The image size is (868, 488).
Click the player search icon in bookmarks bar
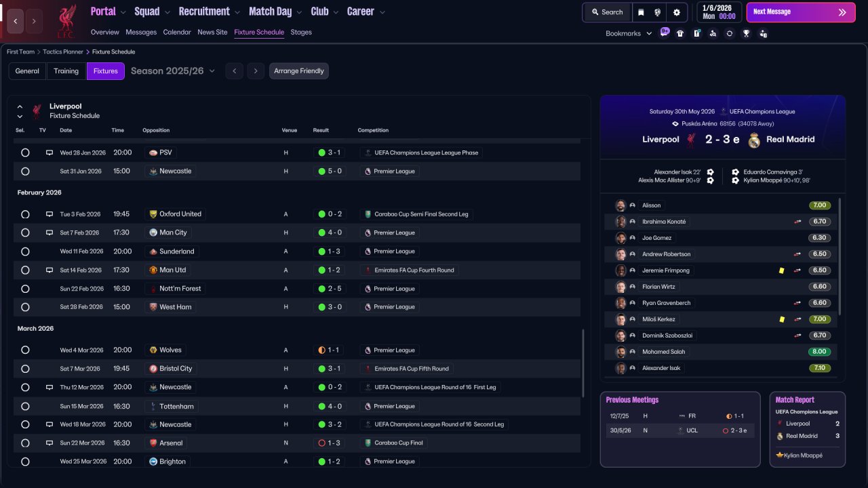(713, 33)
